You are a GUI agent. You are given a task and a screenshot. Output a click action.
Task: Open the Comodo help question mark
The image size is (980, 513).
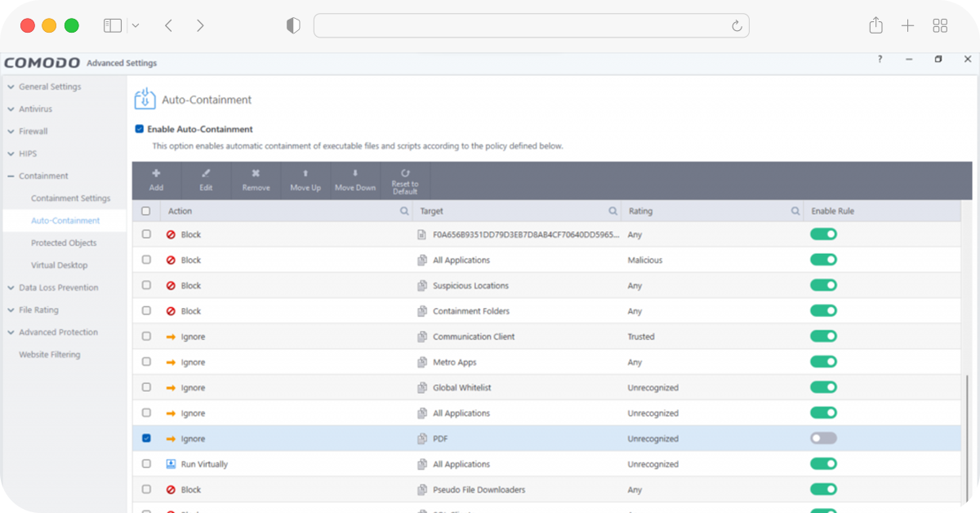[880, 60]
